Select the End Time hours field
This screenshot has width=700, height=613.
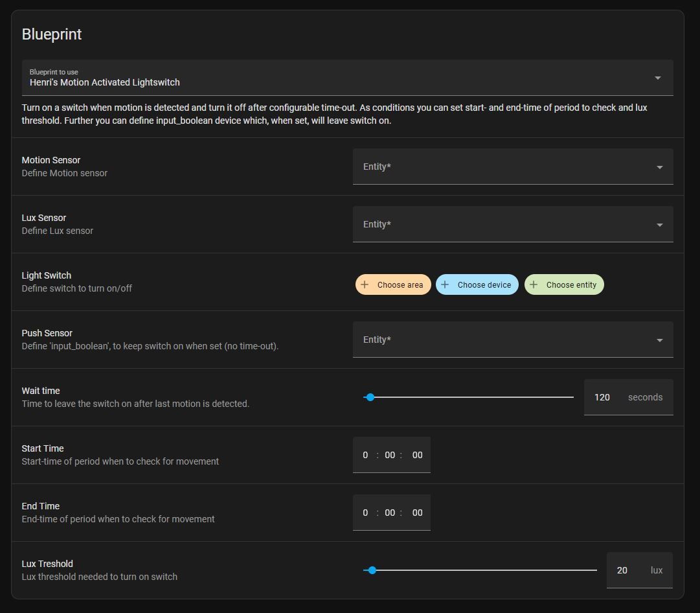(x=365, y=513)
